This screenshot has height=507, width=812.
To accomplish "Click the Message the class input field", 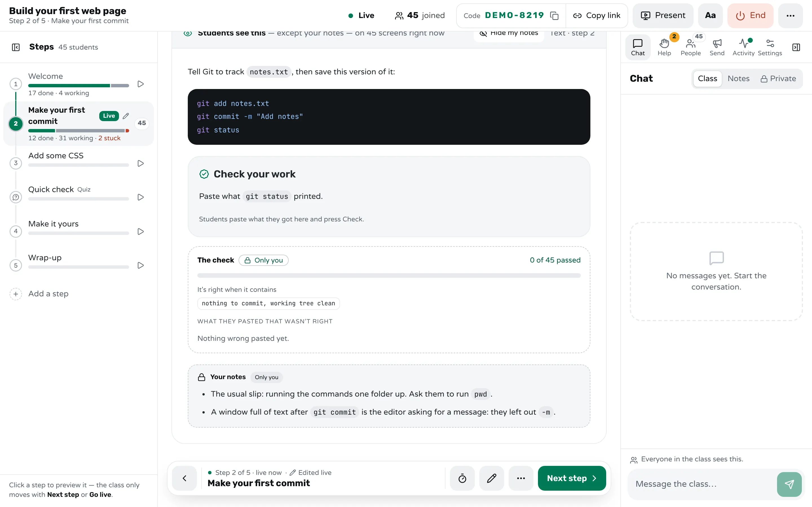I will [x=702, y=484].
